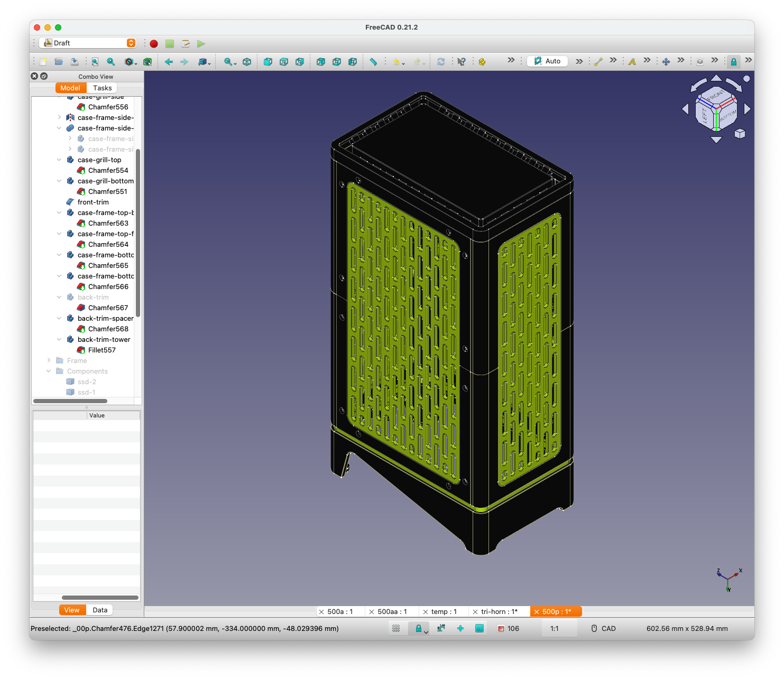Click the measure distance ruler icon

[x=373, y=62]
